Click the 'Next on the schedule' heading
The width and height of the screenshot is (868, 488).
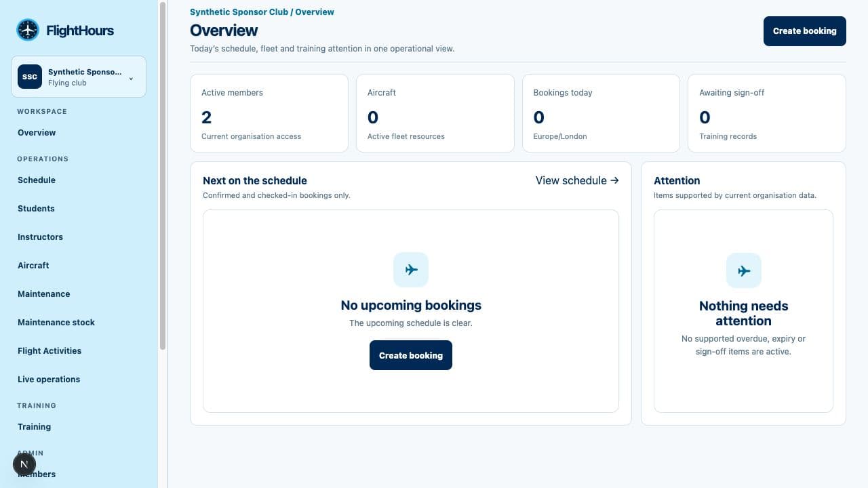pyautogui.click(x=255, y=181)
